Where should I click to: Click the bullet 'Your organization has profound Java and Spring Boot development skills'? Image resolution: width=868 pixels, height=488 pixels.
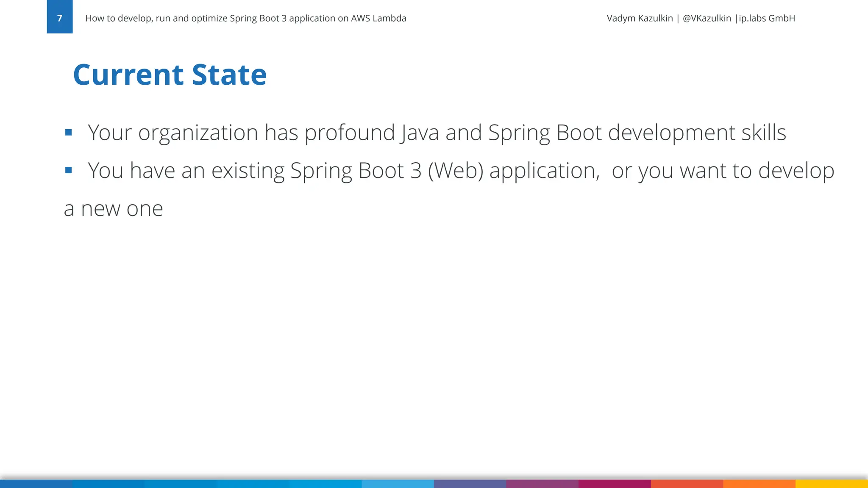tap(437, 133)
